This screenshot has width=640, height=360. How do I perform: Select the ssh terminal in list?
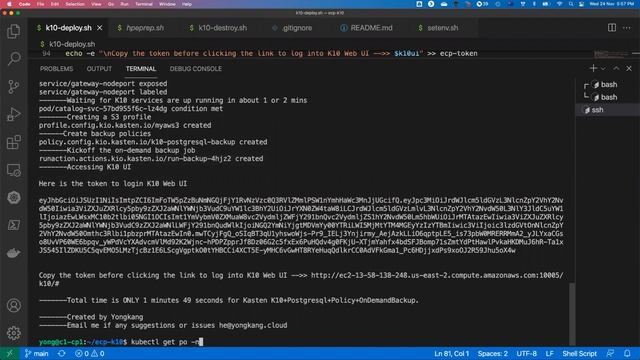[607, 110]
